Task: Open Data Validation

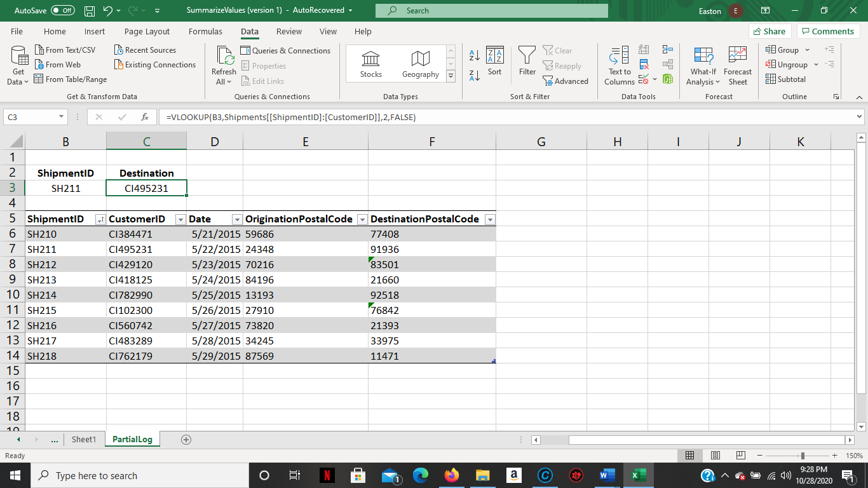Action: point(643,78)
